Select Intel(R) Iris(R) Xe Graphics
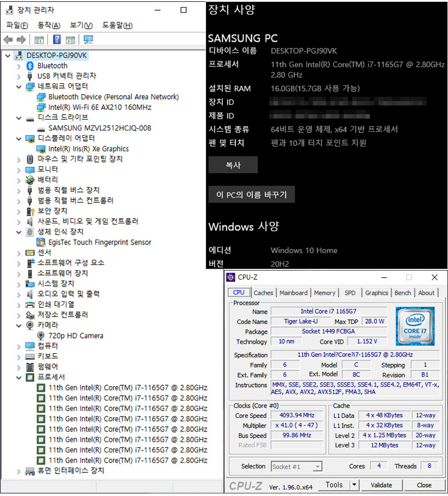448x496 pixels. [x=88, y=149]
